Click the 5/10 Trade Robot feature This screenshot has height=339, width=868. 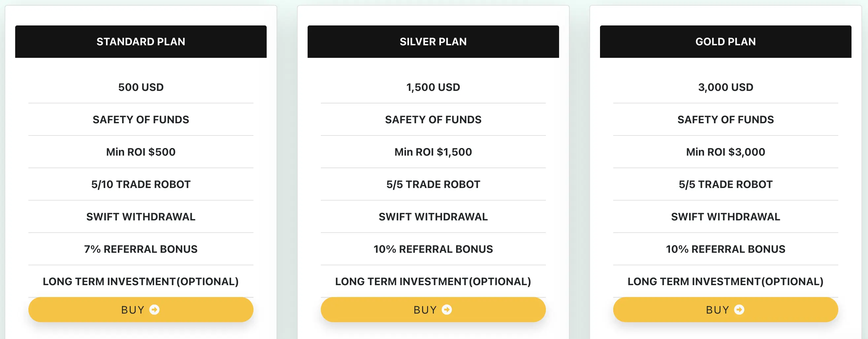point(141,184)
